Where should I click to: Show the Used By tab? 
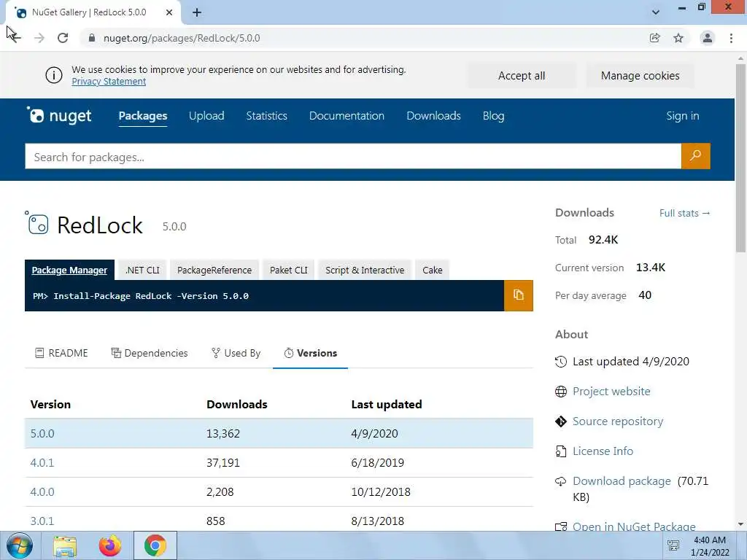[x=236, y=353]
